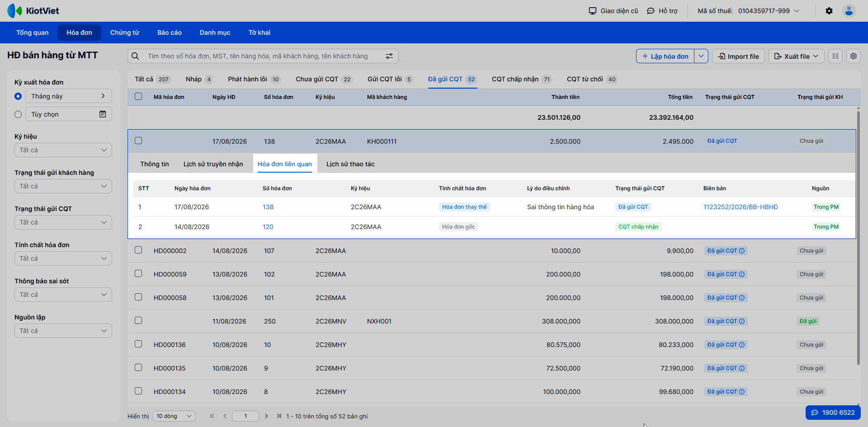
Task: Open column settings gear beside list icon
Action: click(x=854, y=56)
